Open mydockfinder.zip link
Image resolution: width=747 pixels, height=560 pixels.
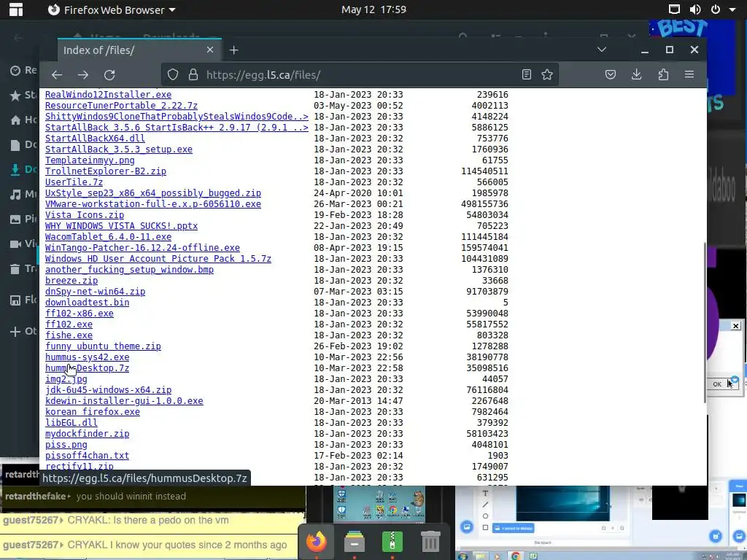pyautogui.click(x=88, y=435)
